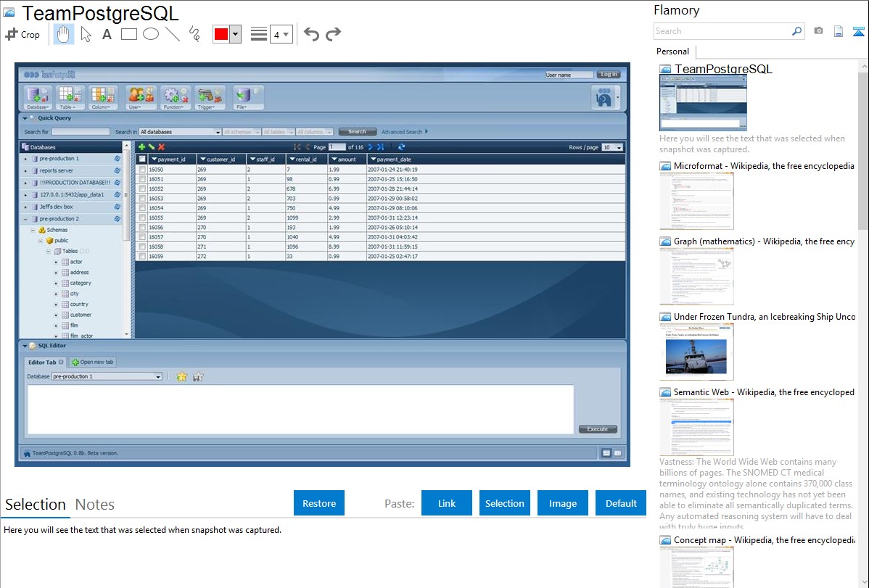This screenshot has width=869, height=588.
Task: Open the SQL Editor Database dropdown
Action: [107, 376]
